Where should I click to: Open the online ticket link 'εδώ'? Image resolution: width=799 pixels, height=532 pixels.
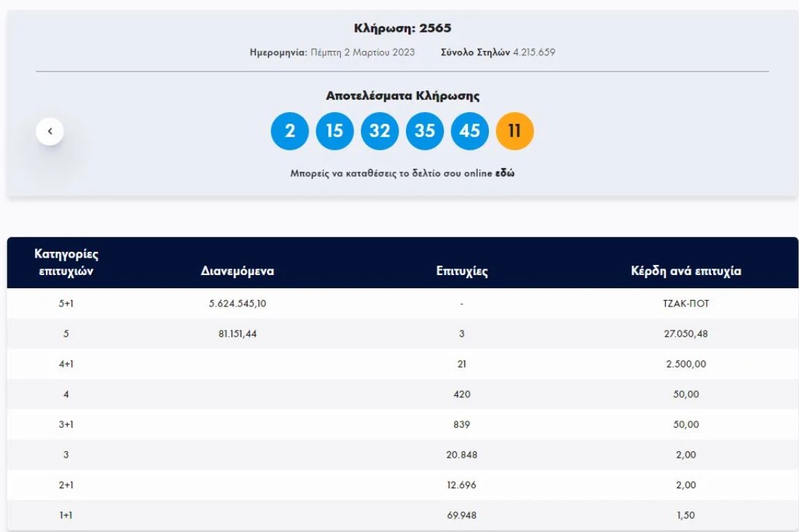[505, 174]
